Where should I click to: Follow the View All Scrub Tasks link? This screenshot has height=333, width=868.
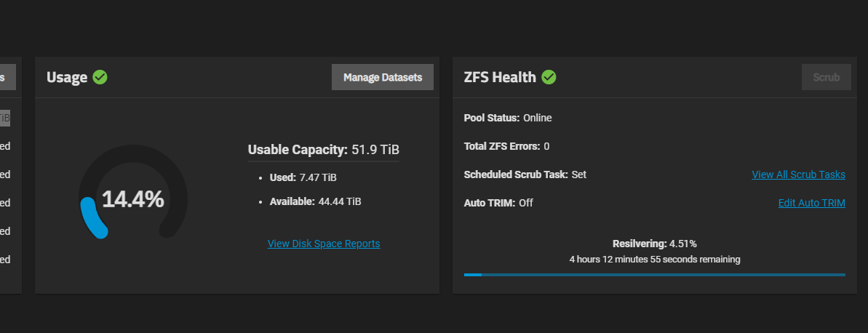click(798, 174)
